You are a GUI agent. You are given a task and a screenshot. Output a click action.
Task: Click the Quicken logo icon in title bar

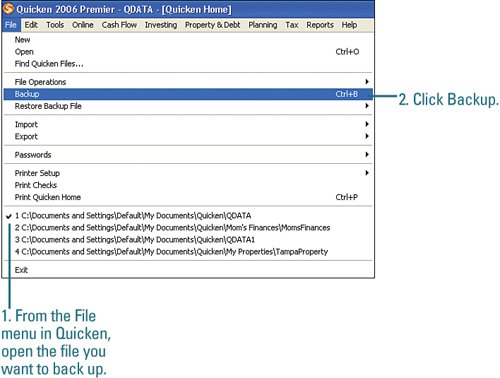8,9
